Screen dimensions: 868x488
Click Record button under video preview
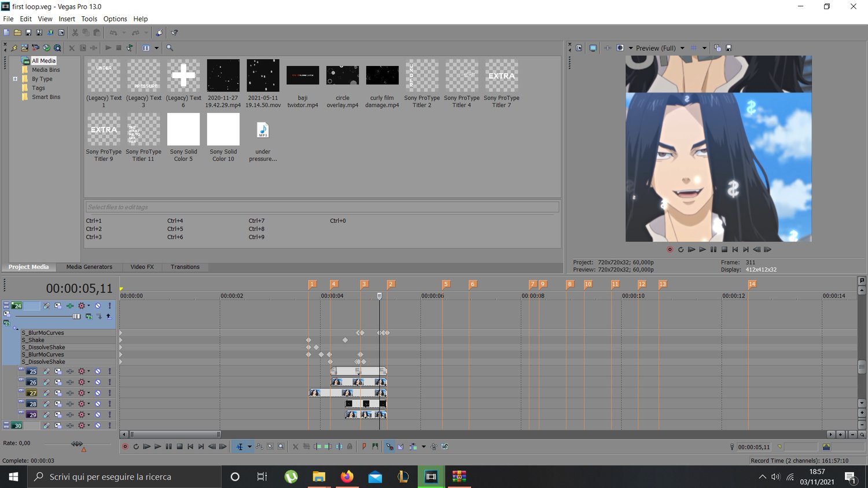(670, 249)
